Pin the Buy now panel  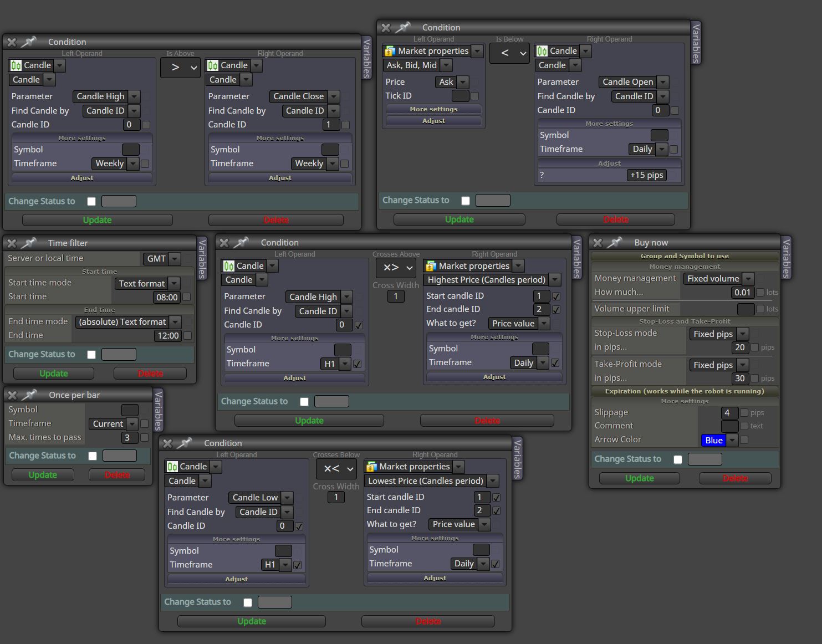click(615, 242)
